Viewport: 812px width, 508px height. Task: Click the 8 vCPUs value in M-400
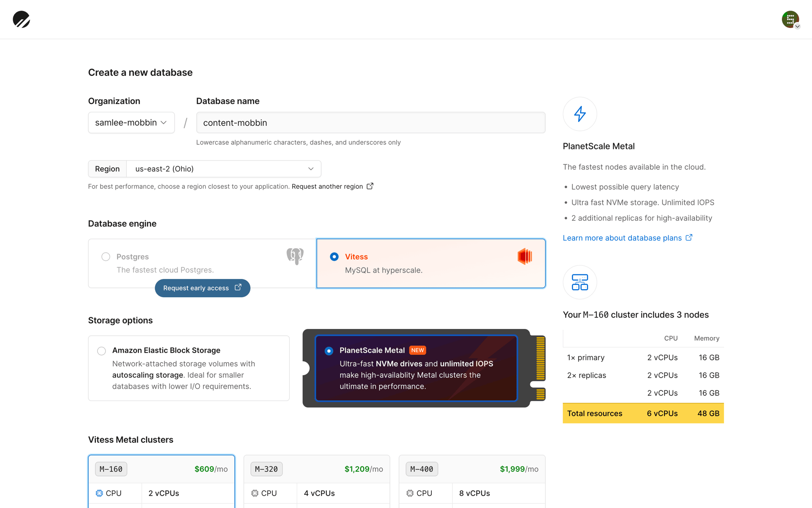[x=475, y=493]
